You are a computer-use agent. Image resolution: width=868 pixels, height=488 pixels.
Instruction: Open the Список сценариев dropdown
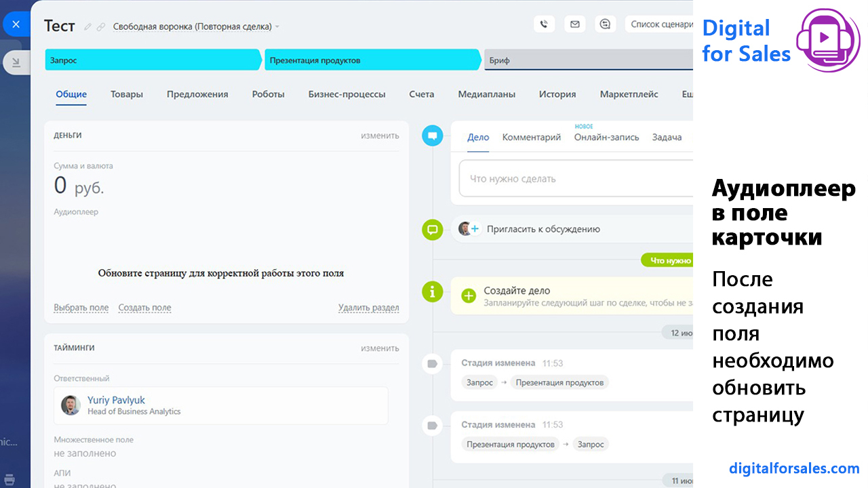tap(659, 24)
